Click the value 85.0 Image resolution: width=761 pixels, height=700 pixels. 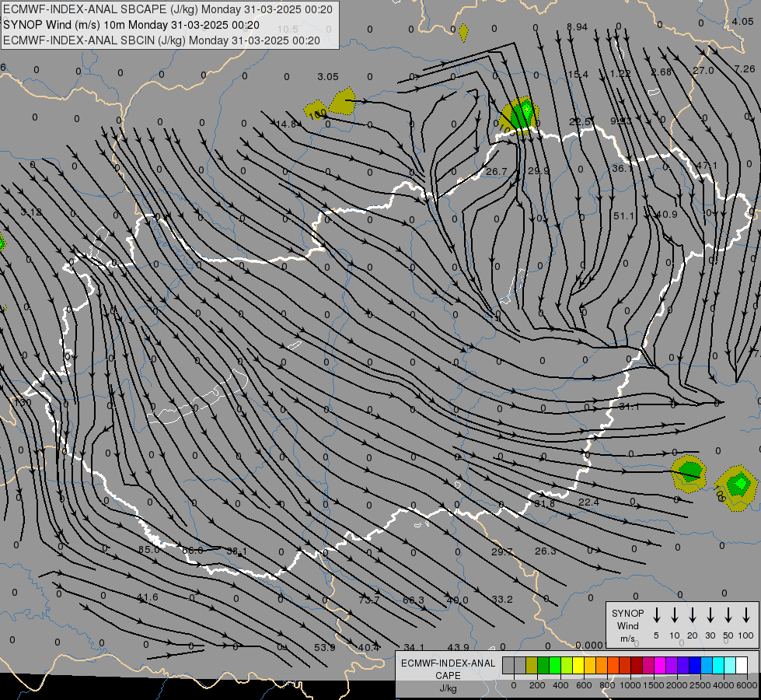(x=149, y=549)
